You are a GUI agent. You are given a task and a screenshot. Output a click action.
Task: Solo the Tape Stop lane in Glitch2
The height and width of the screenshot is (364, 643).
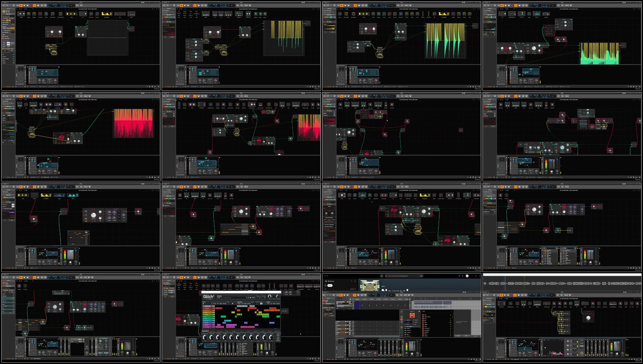coord(212,308)
